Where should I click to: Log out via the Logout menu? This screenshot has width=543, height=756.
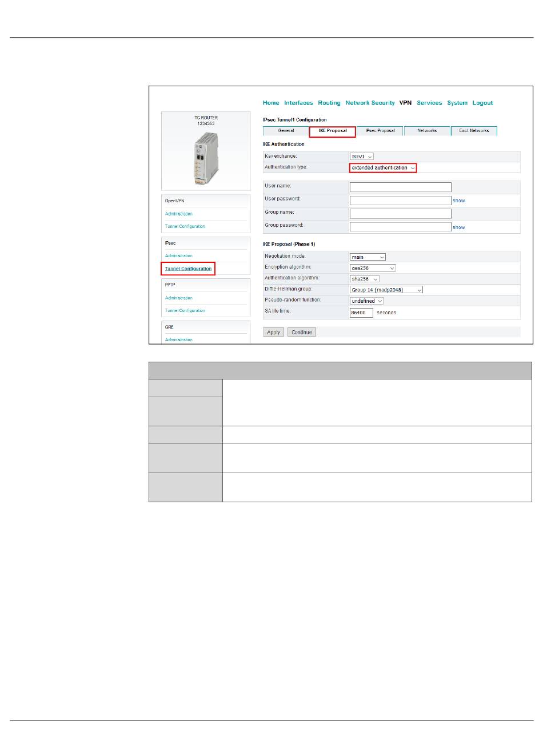pyautogui.click(x=482, y=103)
